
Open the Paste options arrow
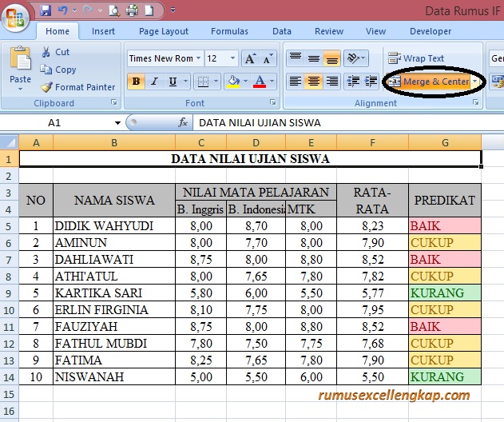click(20, 89)
